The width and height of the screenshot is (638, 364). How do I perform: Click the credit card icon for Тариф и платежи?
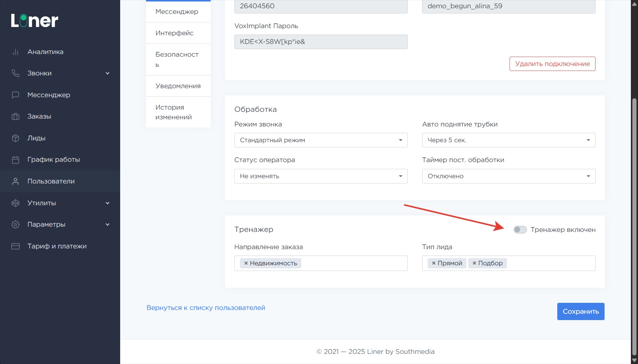15,246
